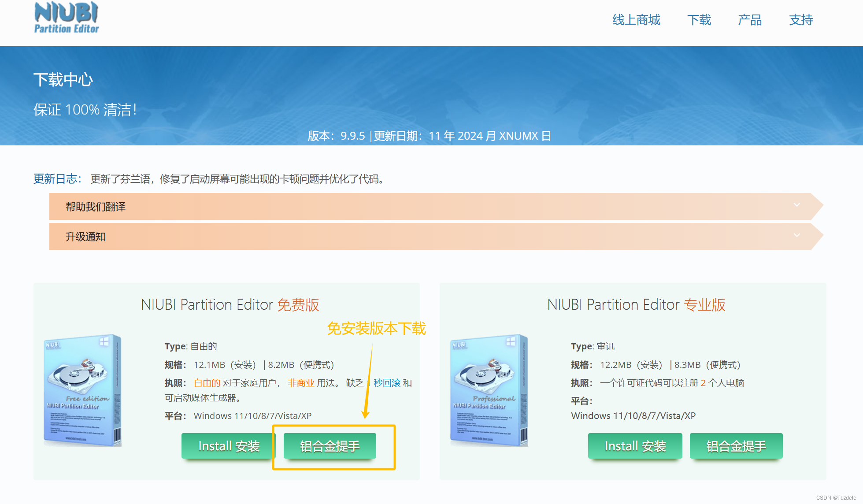This screenshot has height=504, width=863.
Task: Open the 线上商城 menu item
Action: 636,20
